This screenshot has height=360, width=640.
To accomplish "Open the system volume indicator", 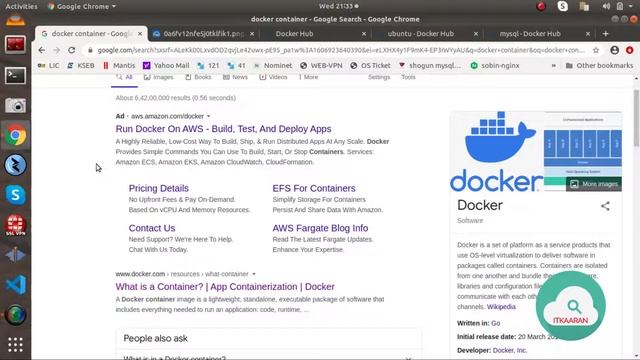I will click(x=606, y=6).
